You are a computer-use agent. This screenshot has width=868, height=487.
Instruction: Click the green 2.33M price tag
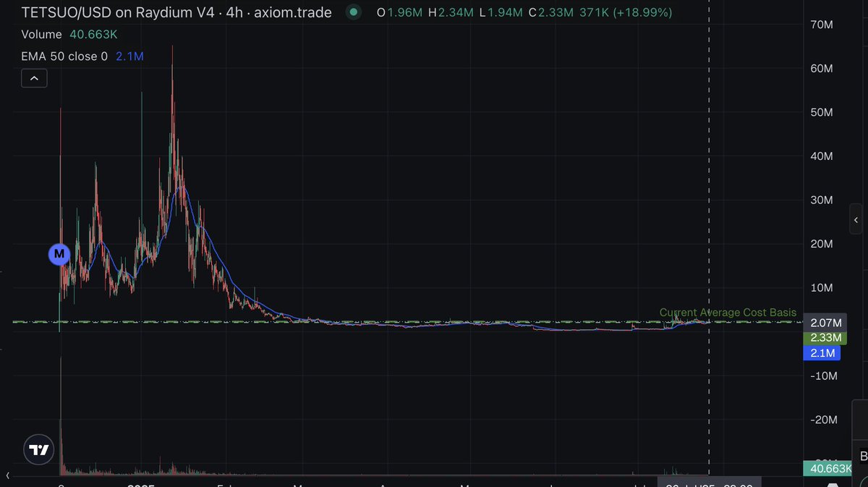tap(825, 338)
